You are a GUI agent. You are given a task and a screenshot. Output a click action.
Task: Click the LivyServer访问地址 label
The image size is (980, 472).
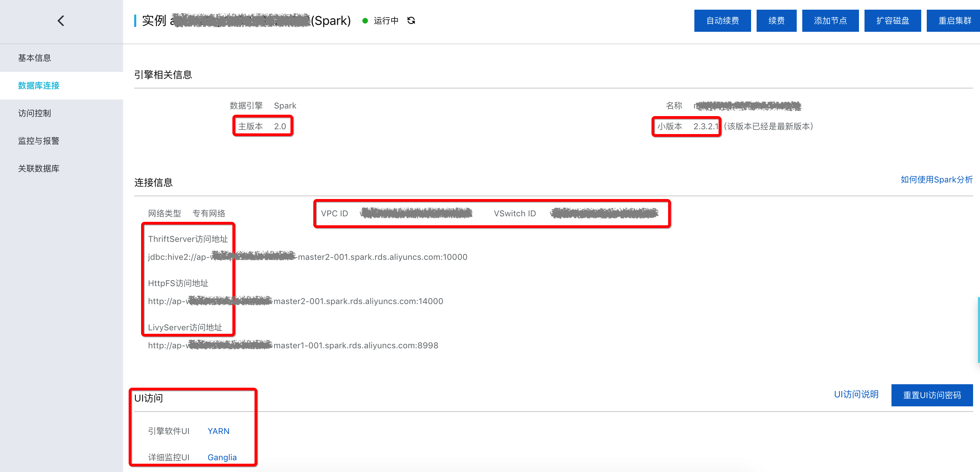click(185, 327)
